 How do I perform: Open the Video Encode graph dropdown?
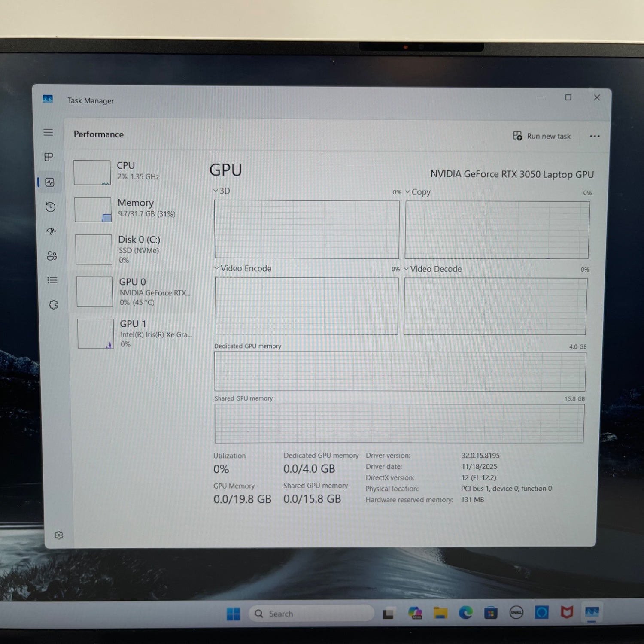(x=243, y=268)
